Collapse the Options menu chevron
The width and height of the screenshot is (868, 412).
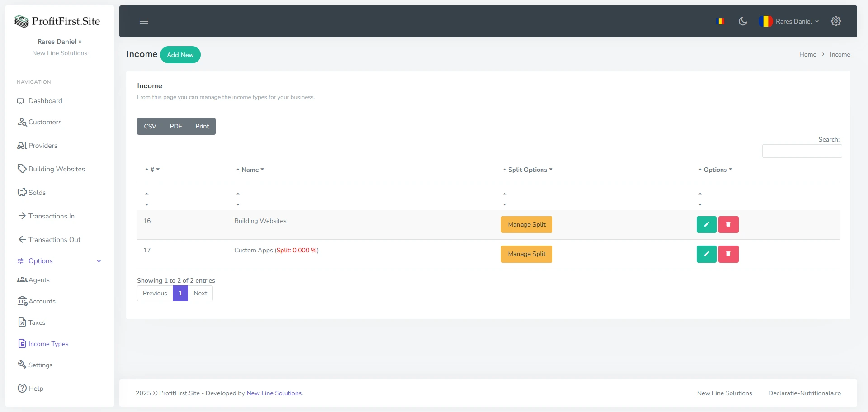pos(99,261)
